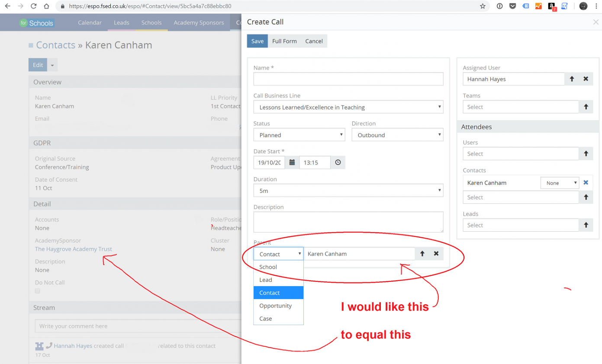Image resolution: width=602 pixels, height=364 pixels.
Task: Open Chrome menu three dots
Action: (x=596, y=6)
